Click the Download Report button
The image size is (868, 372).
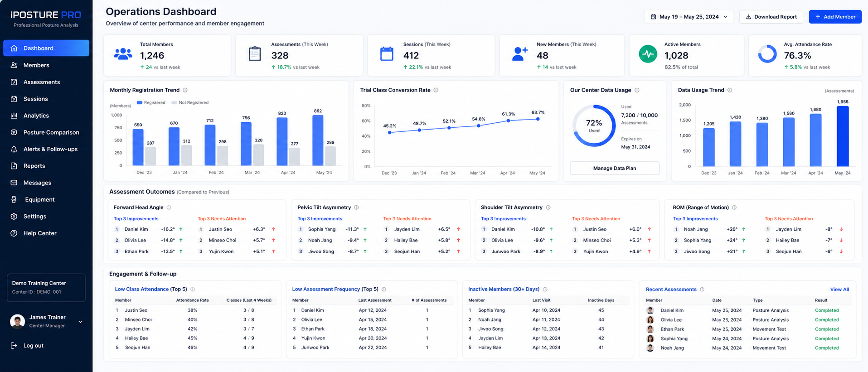[771, 17]
